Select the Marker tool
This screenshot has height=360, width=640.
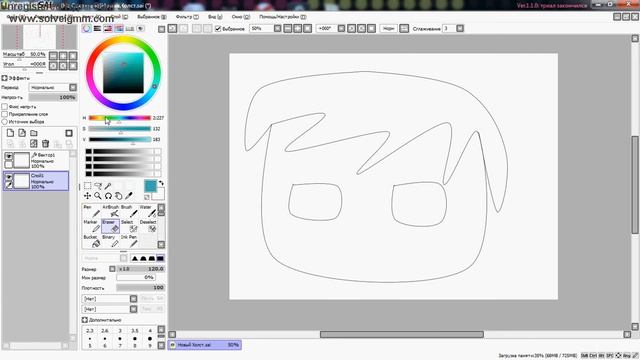coord(92,226)
